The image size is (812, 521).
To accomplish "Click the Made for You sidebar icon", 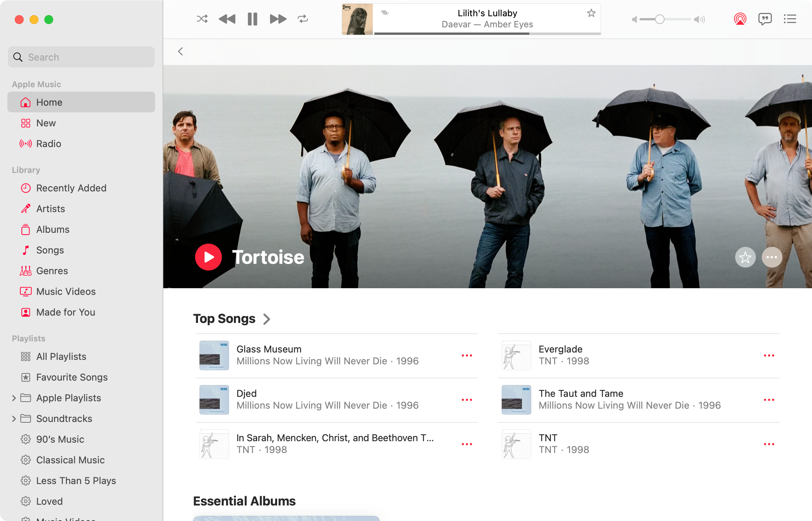I will pyautogui.click(x=25, y=312).
